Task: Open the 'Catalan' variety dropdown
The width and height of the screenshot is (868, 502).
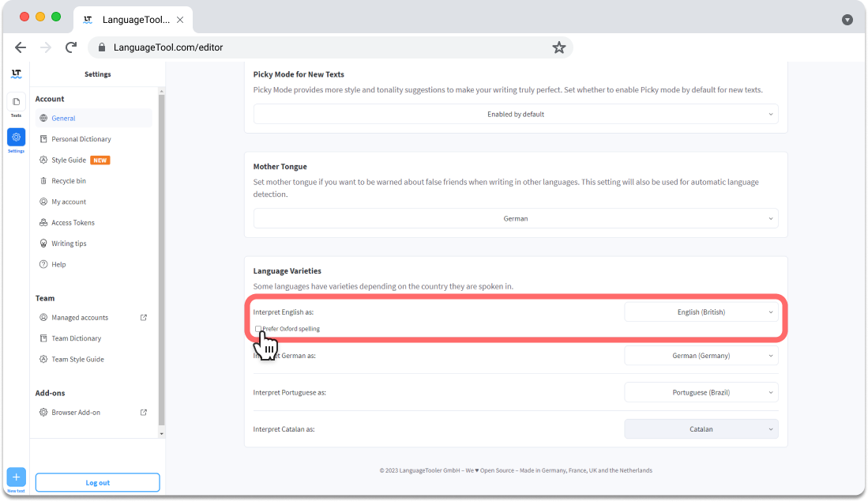Action: click(x=701, y=428)
